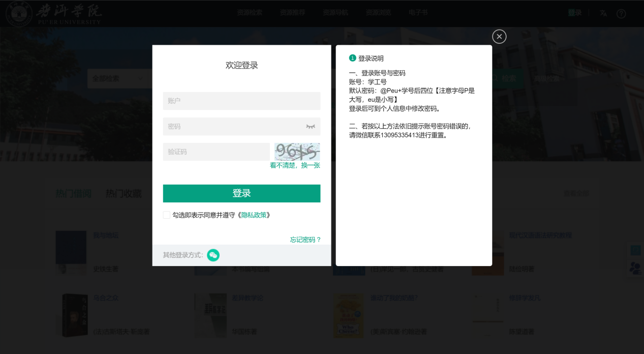Switch to the 热门收藏 tab
The height and width of the screenshot is (354, 644).
(124, 194)
